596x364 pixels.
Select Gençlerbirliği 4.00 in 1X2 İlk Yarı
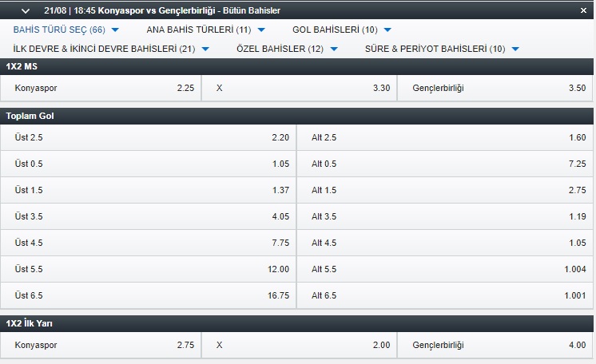[495, 345]
